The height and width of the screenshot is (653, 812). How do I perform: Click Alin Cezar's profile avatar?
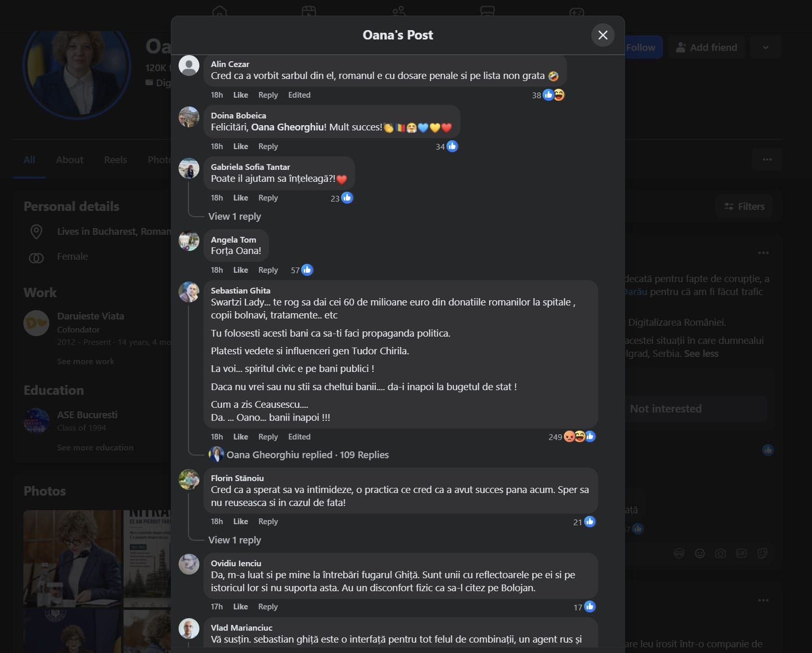pyautogui.click(x=189, y=65)
